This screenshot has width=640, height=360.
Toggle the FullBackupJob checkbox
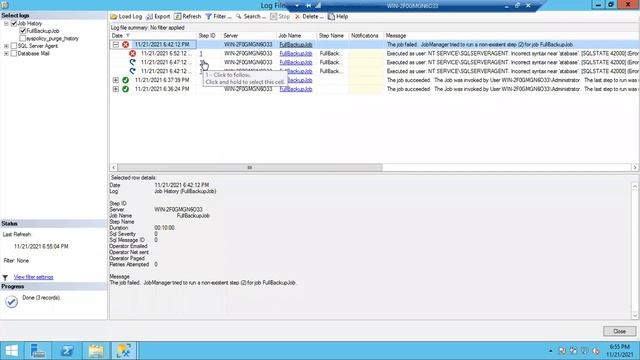coord(23,31)
